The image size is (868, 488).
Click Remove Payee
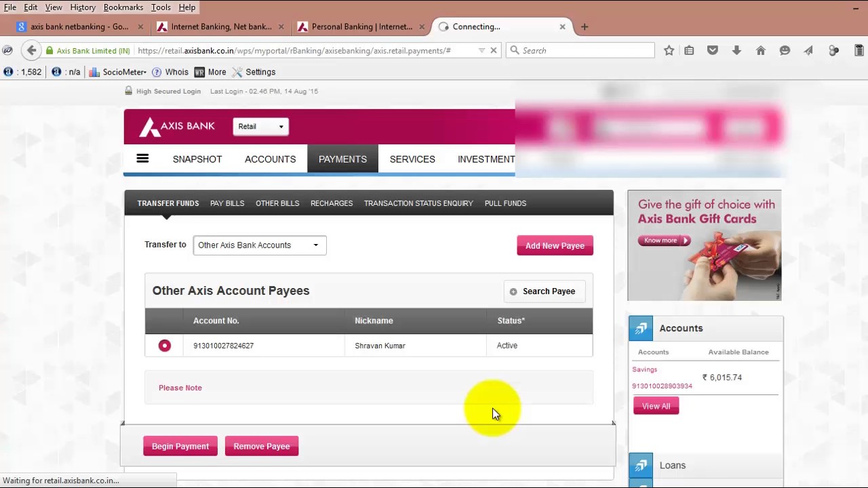click(262, 446)
